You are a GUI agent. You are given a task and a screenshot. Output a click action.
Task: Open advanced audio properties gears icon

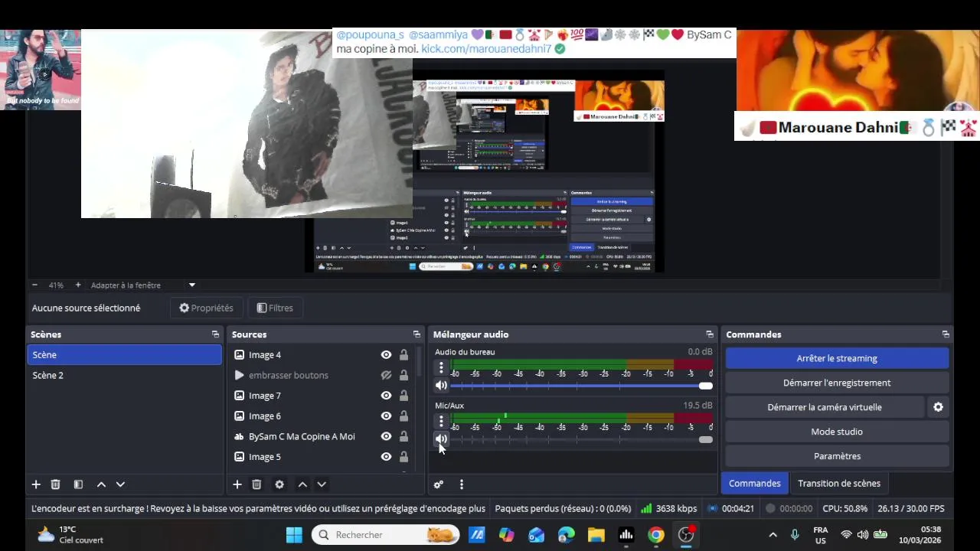pos(439,484)
